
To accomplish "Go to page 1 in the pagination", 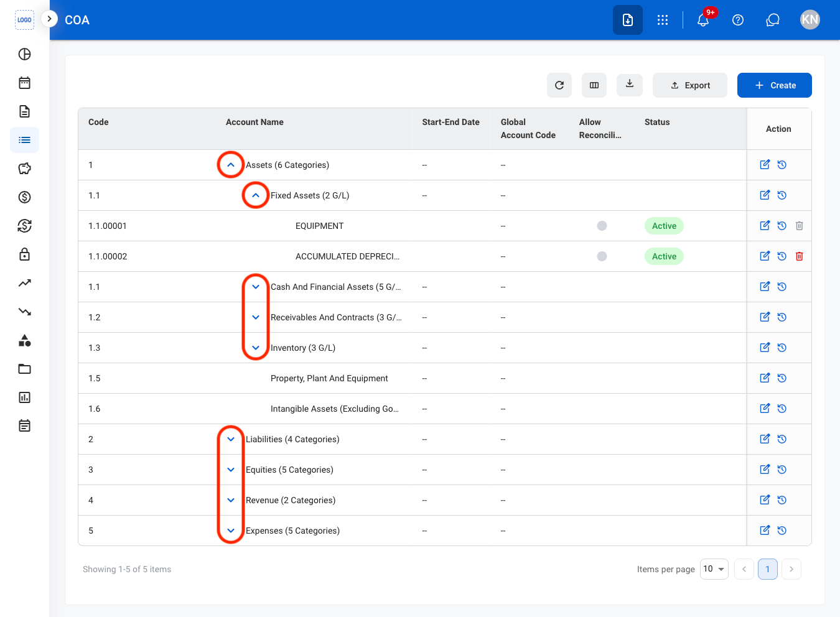I will tap(768, 569).
